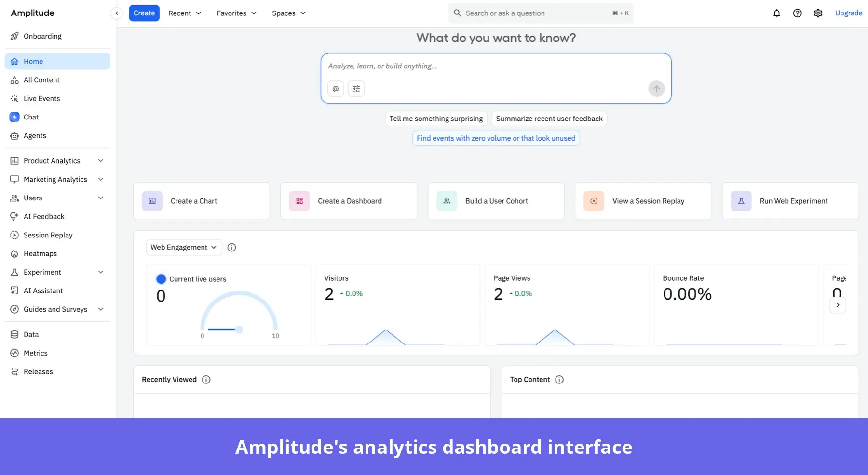Click the send arrow button in prompt box
Image resolution: width=868 pixels, height=475 pixels.
tap(656, 89)
